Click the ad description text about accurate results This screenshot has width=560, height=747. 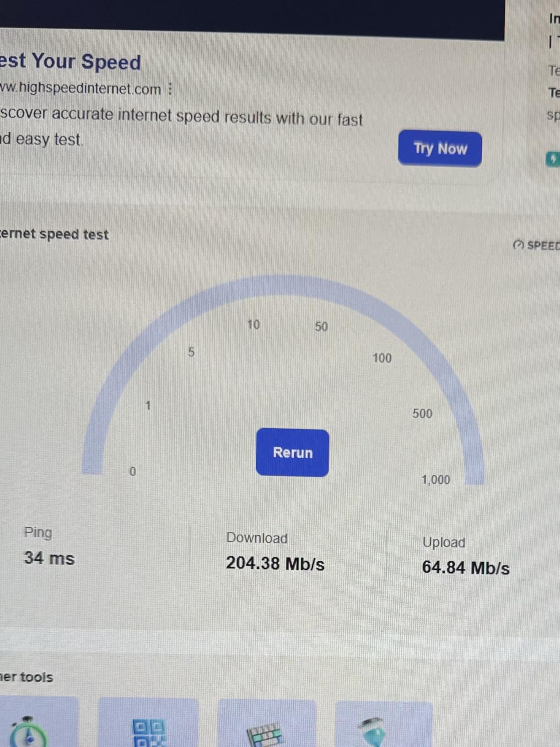pos(181,127)
